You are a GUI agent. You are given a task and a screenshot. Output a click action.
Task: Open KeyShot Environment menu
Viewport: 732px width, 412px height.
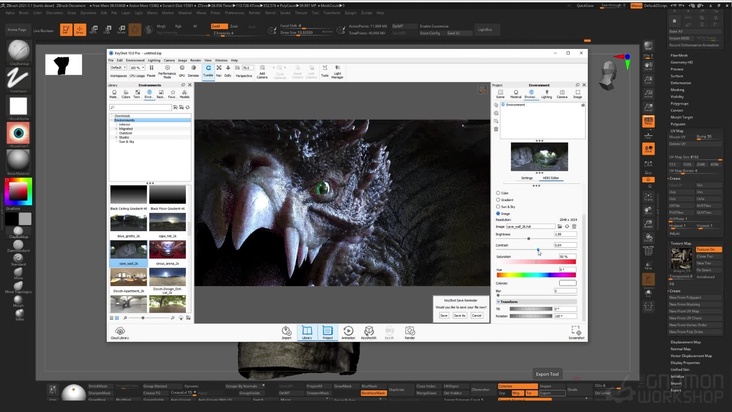point(135,60)
